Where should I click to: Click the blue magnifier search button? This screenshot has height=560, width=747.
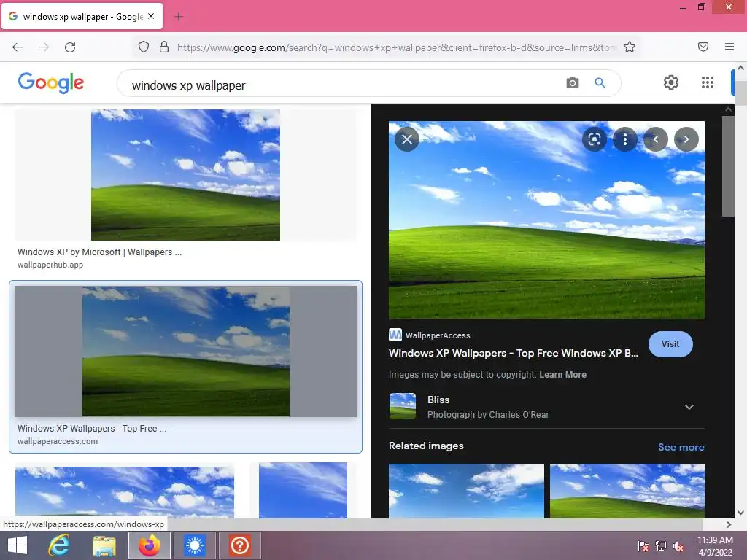pyautogui.click(x=600, y=83)
